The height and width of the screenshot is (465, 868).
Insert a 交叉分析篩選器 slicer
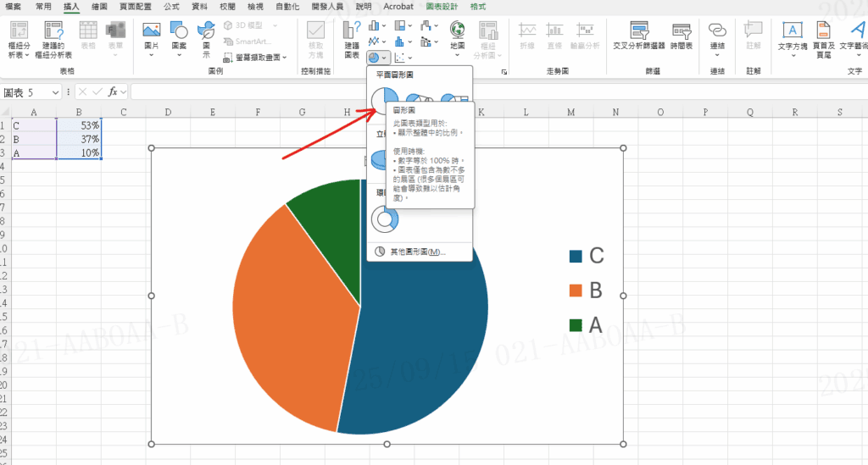click(x=636, y=39)
